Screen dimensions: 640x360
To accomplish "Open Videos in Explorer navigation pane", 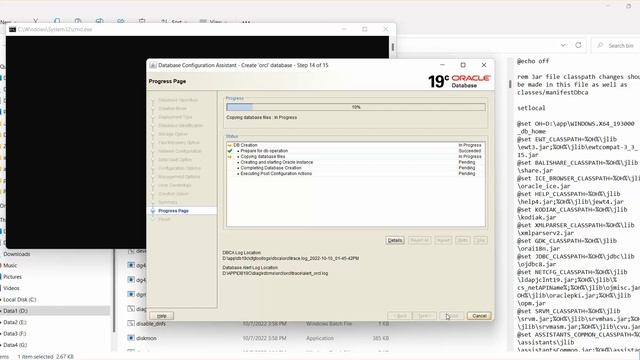I will coord(11,288).
